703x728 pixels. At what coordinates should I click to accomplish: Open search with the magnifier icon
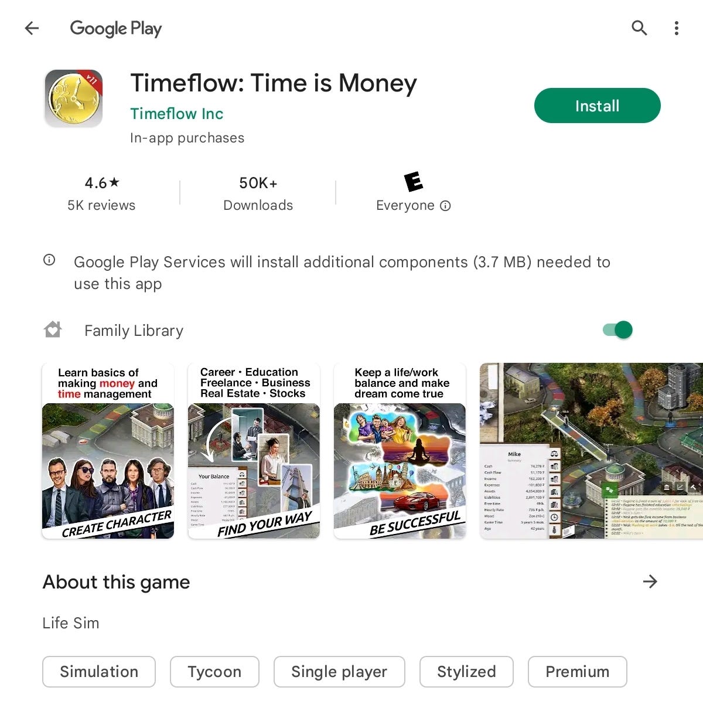click(639, 28)
